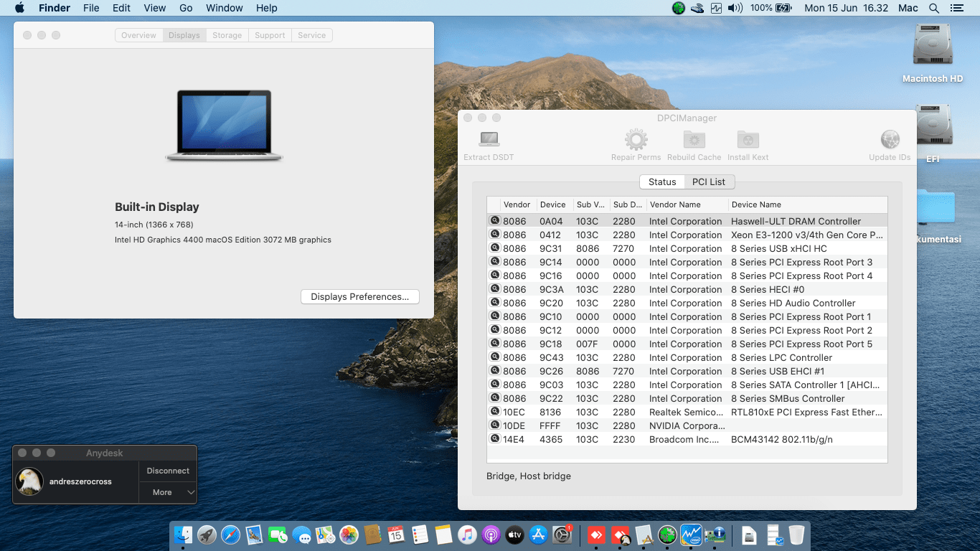This screenshot has width=980, height=551.
Task: Open Finder from the Dock
Action: click(184, 534)
